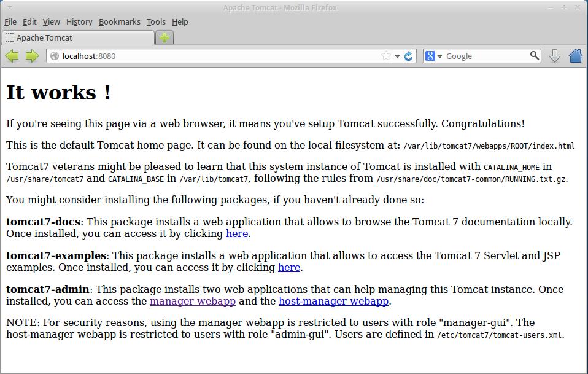Open the File menu
This screenshot has height=374, width=588.
click(x=10, y=21)
